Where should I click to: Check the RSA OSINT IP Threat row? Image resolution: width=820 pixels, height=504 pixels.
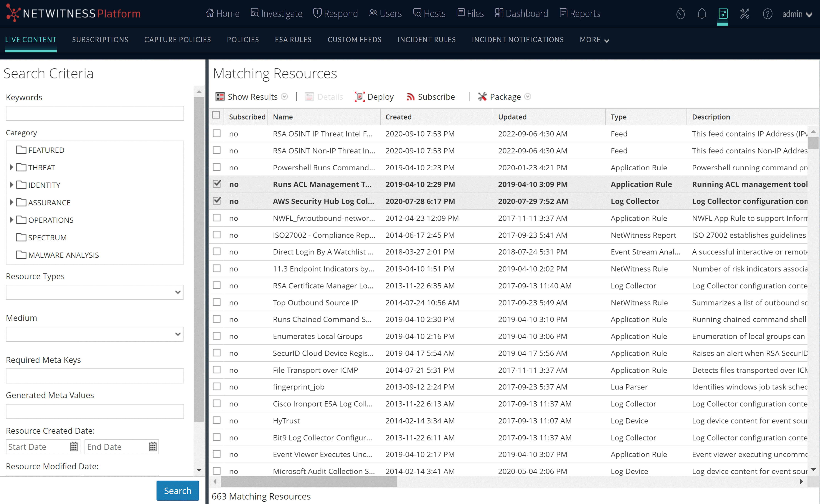tap(217, 133)
